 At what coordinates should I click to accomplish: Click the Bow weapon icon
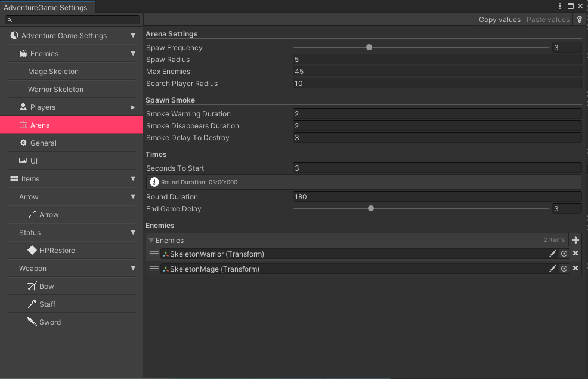click(32, 286)
